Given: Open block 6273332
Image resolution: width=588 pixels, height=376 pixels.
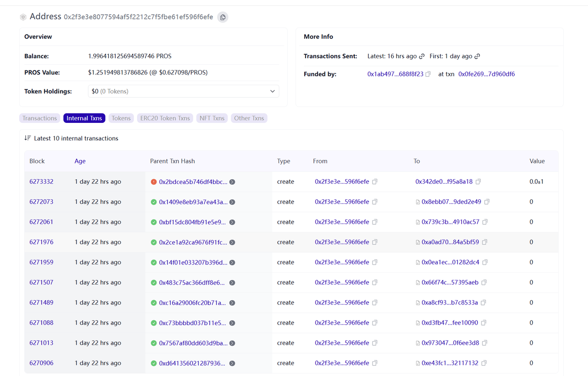Looking at the screenshot, I should 41,182.
